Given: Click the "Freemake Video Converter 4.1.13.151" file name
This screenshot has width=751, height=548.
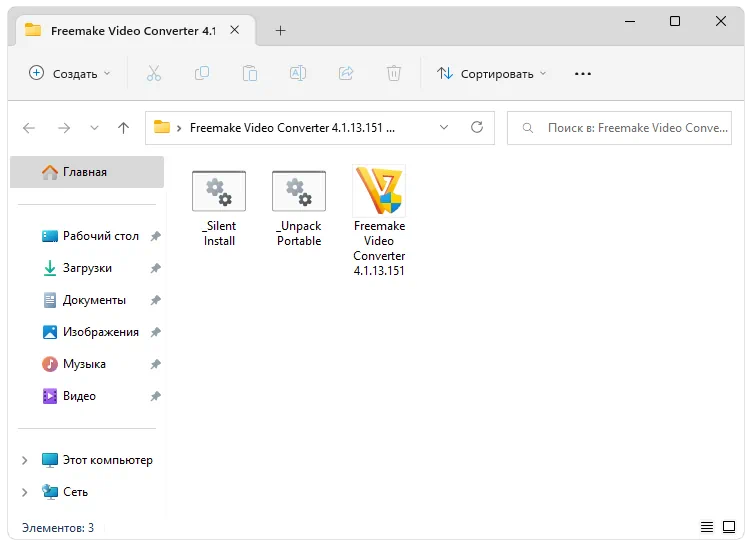Looking at the screenshot, I should (x=379, y=248).
